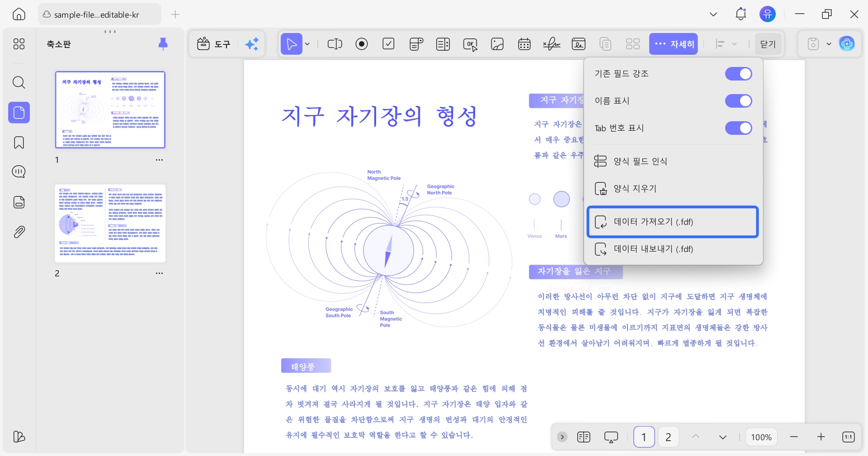Set actual size 1:1 view
The image size is (868, 456).
[x=849, y=437]
